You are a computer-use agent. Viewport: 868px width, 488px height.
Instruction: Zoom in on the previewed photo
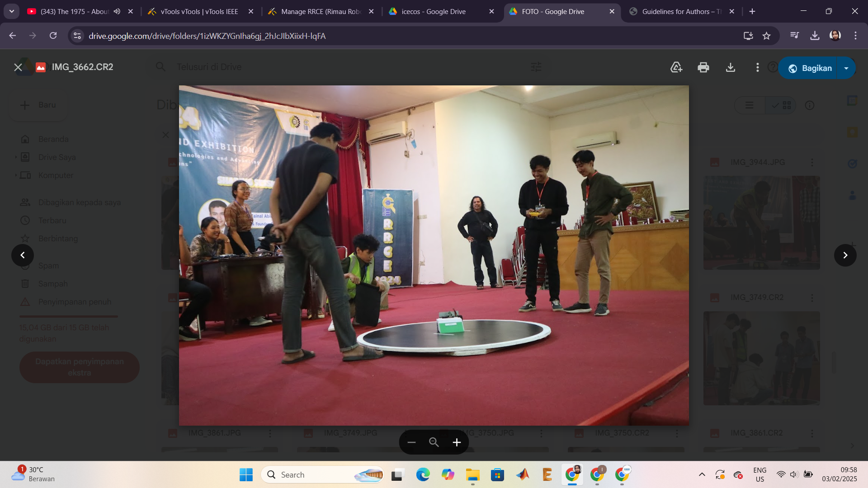pos(457,442)
